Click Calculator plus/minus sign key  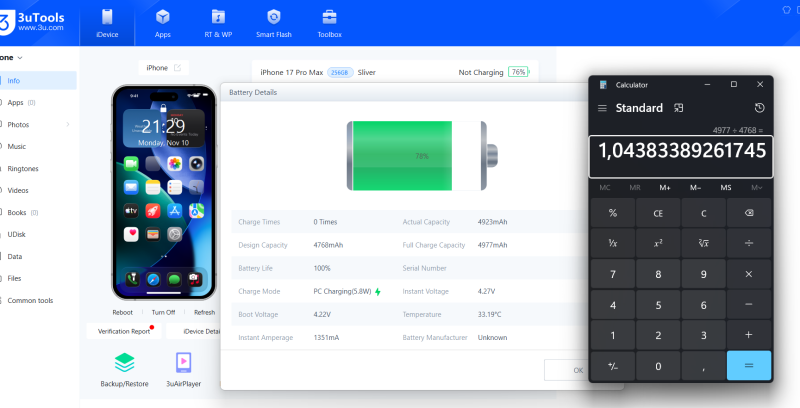[x=613, y=365]
